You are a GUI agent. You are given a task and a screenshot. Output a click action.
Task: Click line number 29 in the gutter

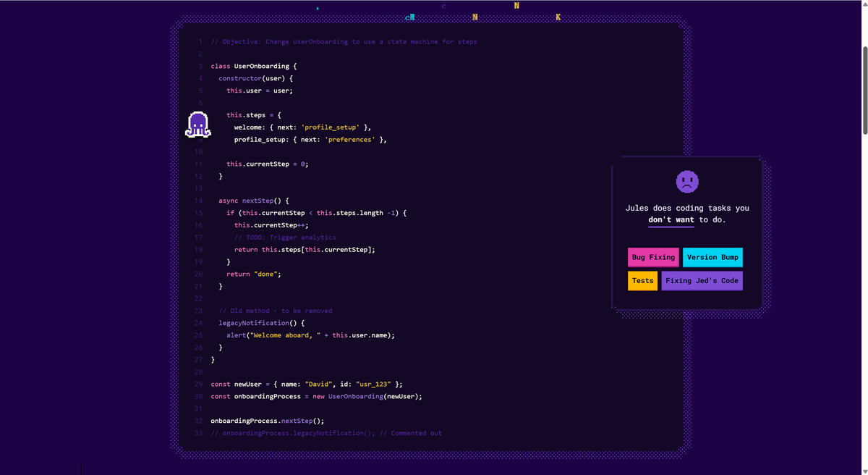coord(198,384)
